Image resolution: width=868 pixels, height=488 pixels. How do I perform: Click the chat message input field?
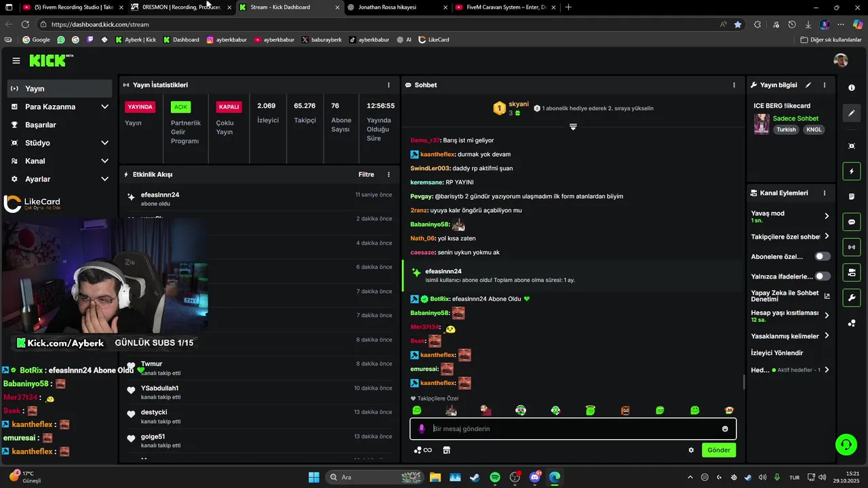point(573,429)
